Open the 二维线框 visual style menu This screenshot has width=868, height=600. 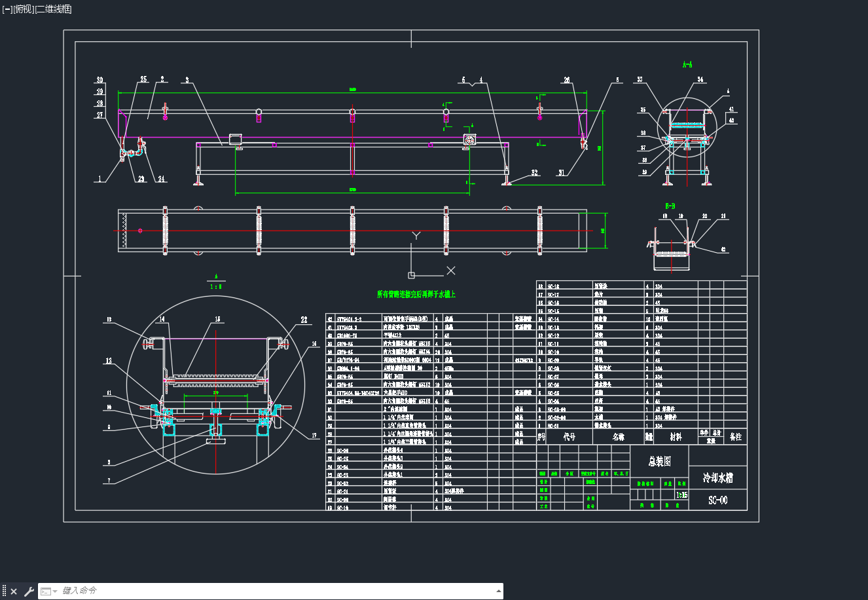coord(53,9)
